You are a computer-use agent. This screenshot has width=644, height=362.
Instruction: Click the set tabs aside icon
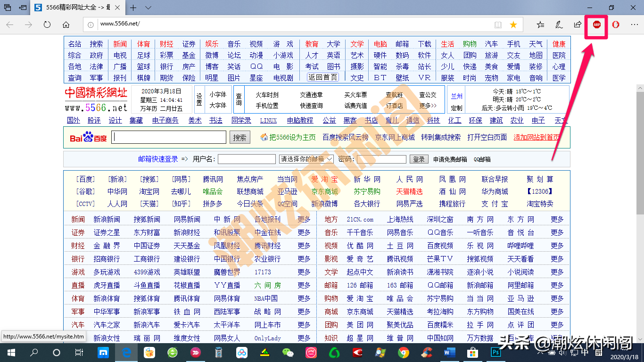[x=23, y=8]
